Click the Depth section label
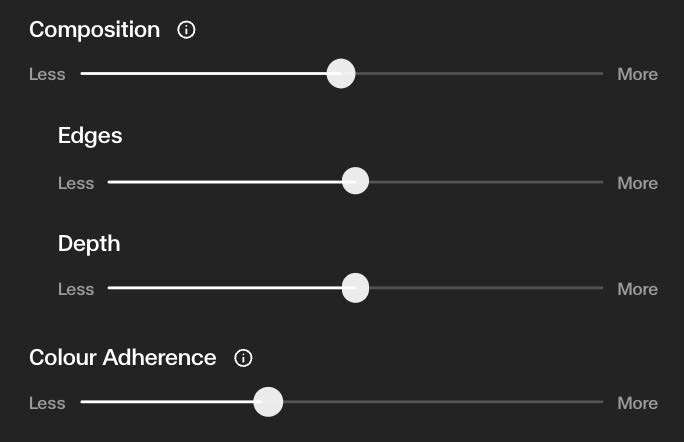This screenshot has width=684, height=442. tap(89, 243)
